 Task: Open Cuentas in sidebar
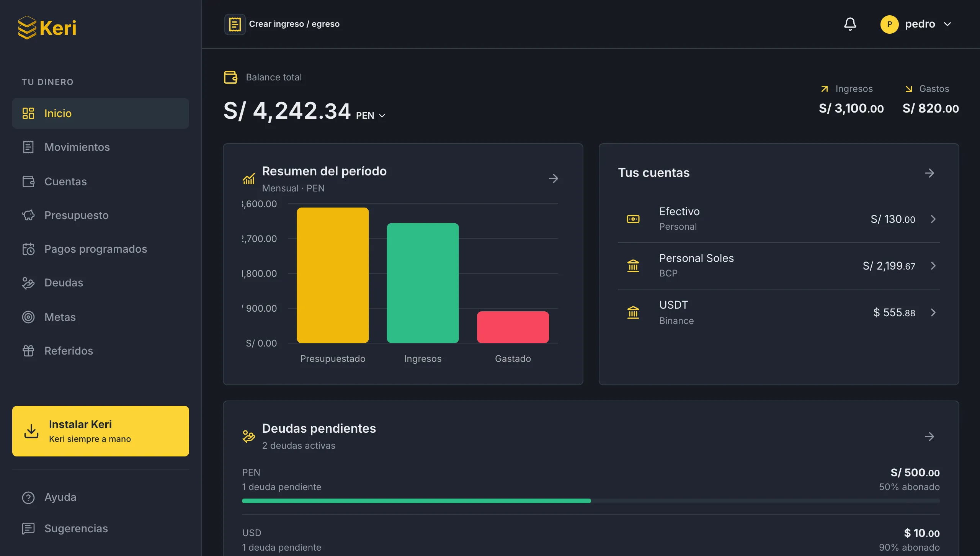(x=101, y=182)
